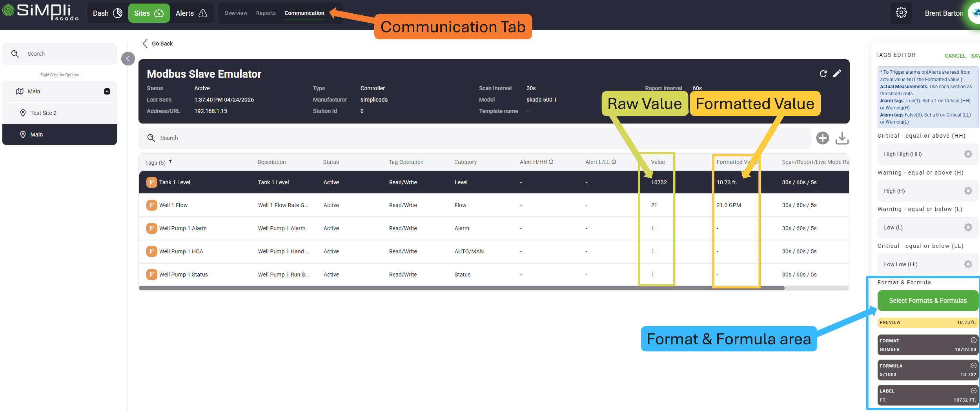Click CANCEL in the Tags Editor

pos(955,56)
